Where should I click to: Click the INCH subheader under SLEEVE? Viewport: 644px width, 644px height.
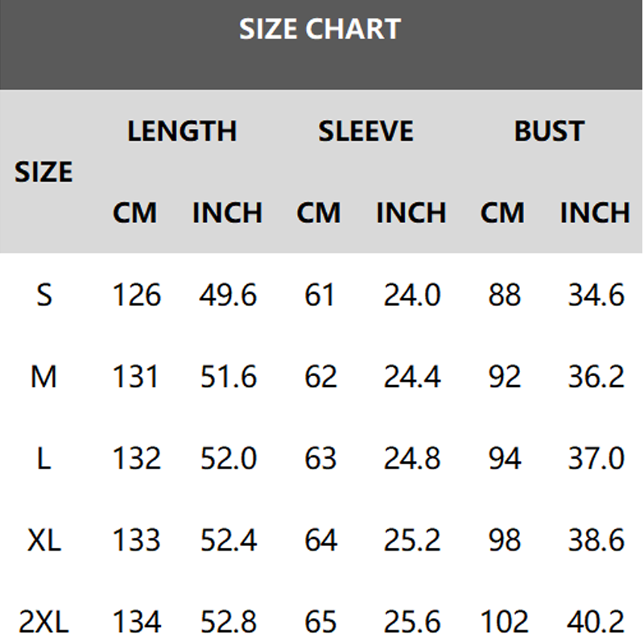coord(411,213)
